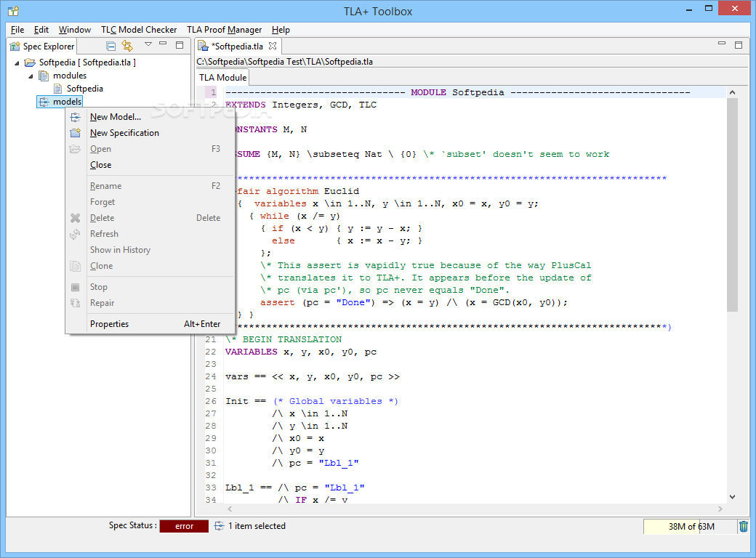Click the TLA+ Toolbox title bar app icon
The image size is (756, 558).
pos(14,11)
